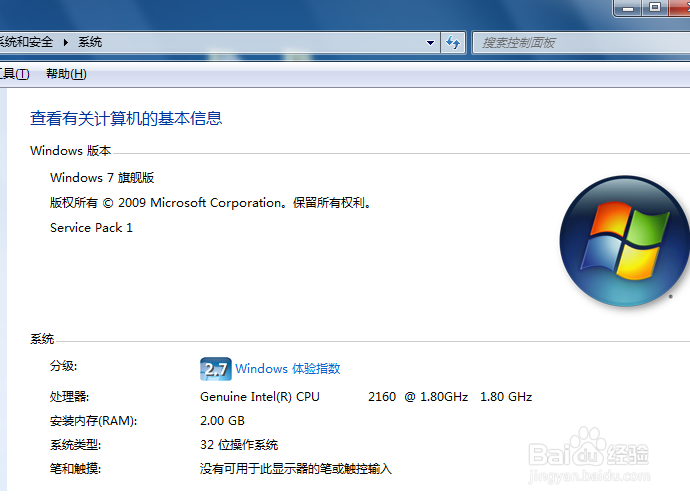
Task: Click the heading 查看有关计算机的基本信息
Action: coord(126,118)
